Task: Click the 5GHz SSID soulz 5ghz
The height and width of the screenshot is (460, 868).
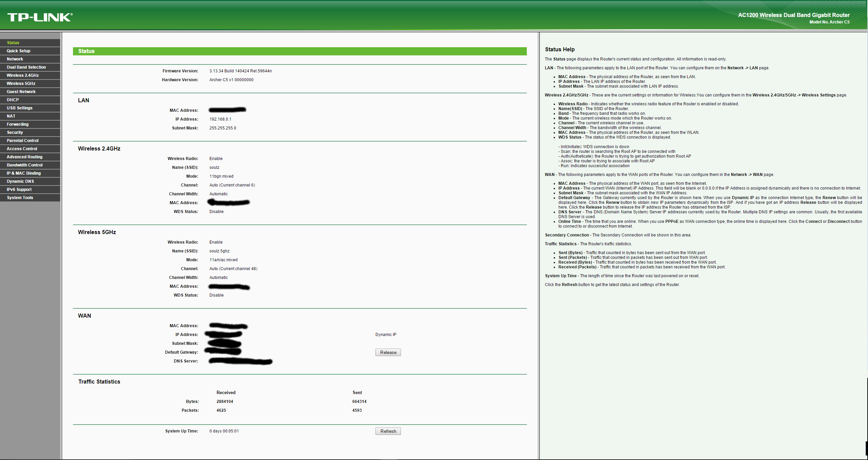Action: (x=219, y=251)
